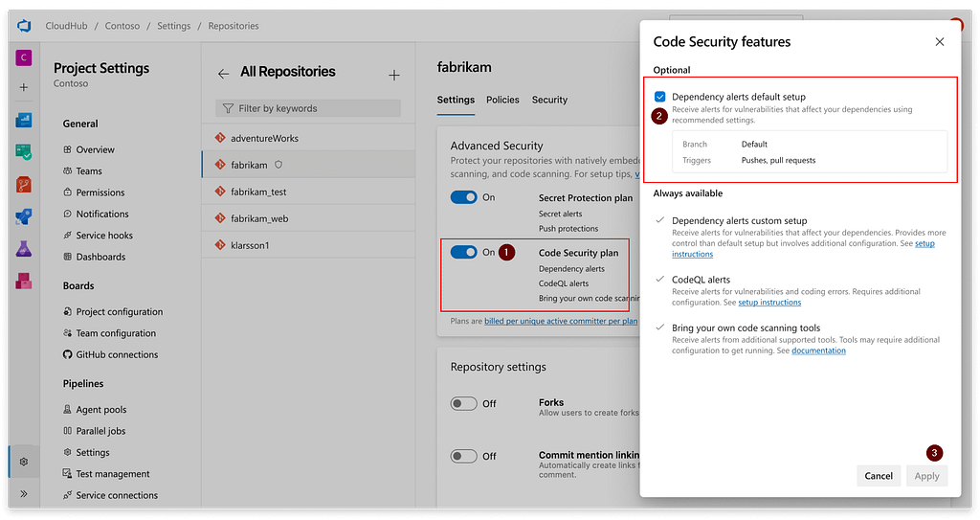Click the Cancel button
Image resolution: width=980 pixels, height=520 pixels.
click(x=878, y=476)
